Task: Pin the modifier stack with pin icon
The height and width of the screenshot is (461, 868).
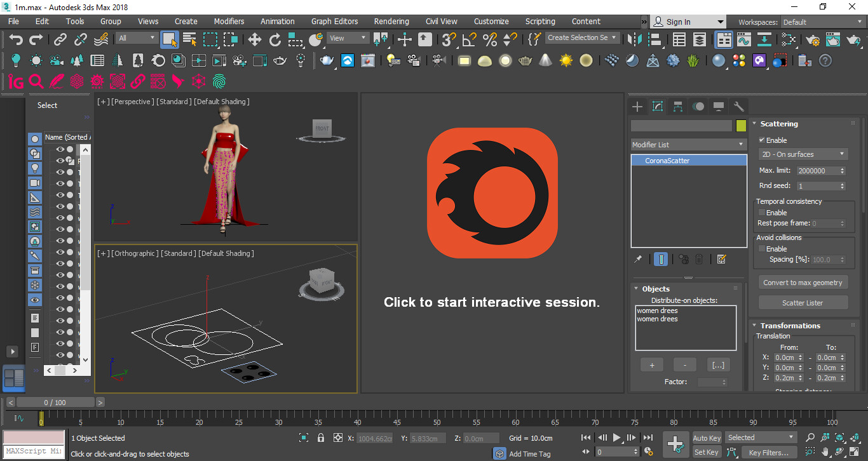Action: [639, 259]
